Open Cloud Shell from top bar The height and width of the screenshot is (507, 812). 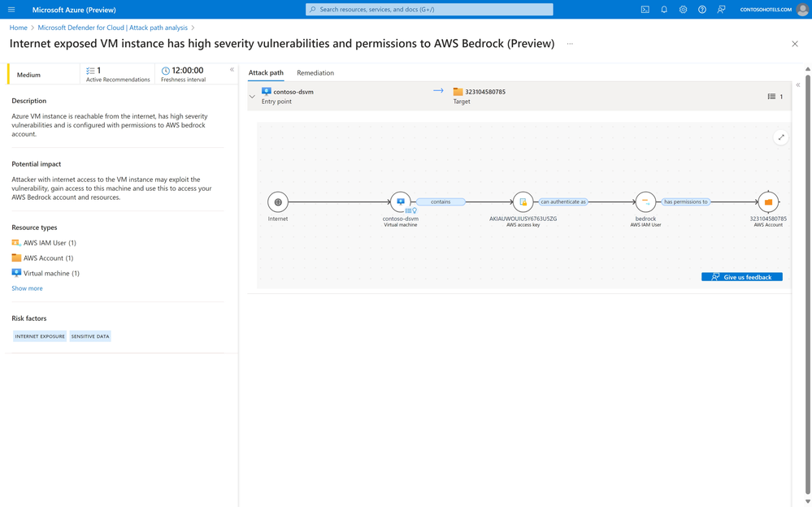pyautogui.click(x=645, y=9)
